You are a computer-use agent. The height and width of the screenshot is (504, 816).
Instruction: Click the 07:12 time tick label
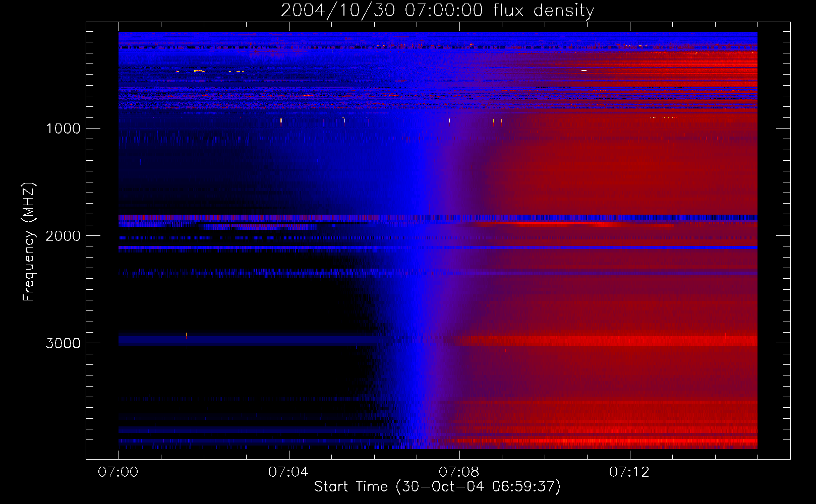629,472
